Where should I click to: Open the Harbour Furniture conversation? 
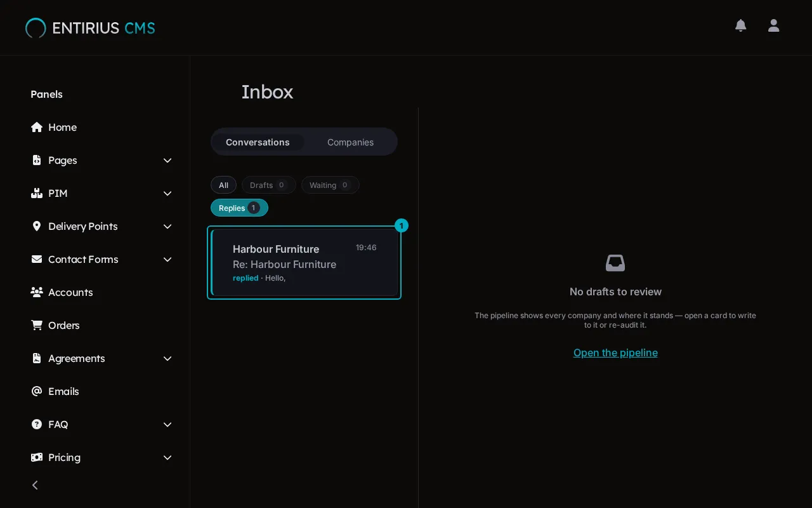(x=304, y=262)
